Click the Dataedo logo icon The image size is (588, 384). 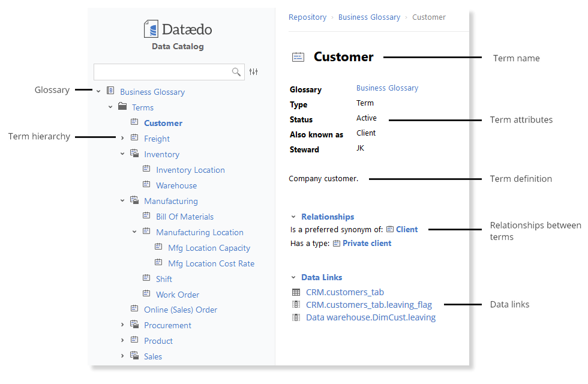click(151, 29)
